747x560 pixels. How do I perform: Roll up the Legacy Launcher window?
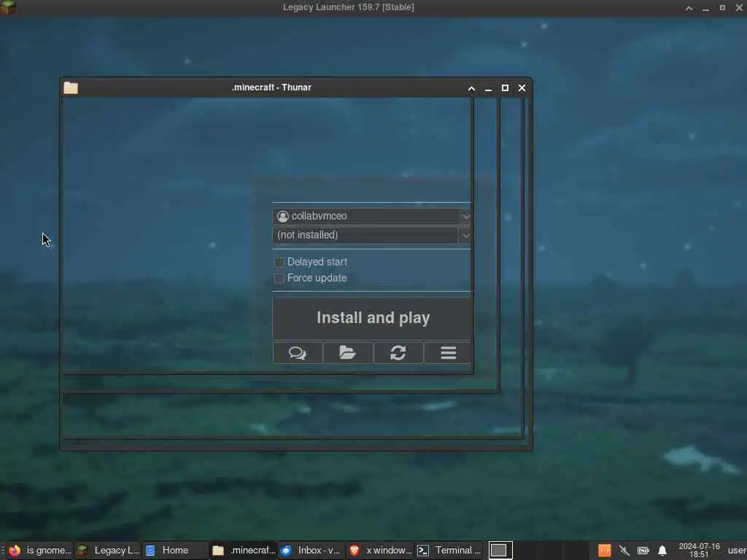[x=689, y=7]
